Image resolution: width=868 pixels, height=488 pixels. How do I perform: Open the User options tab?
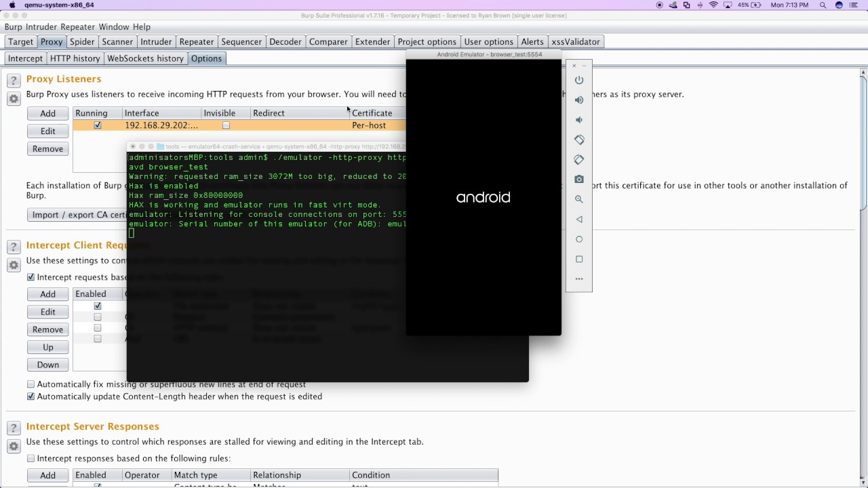[x=489, y=42]
